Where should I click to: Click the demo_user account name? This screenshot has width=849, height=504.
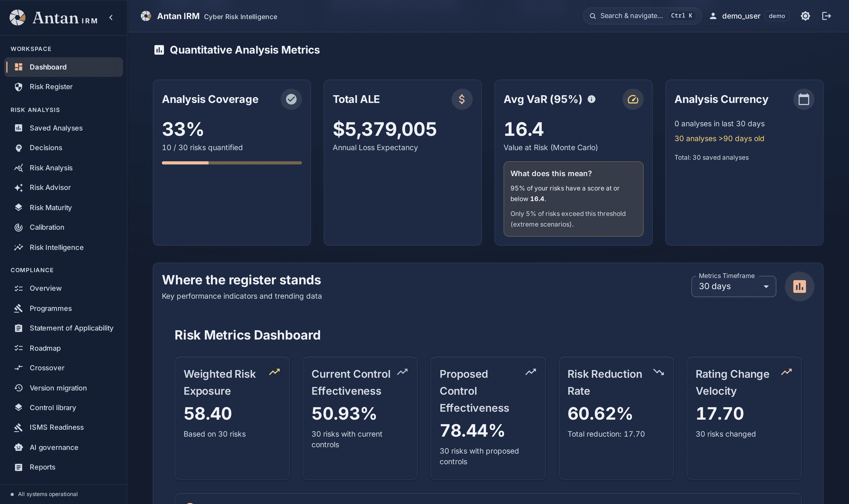(741, 16)
